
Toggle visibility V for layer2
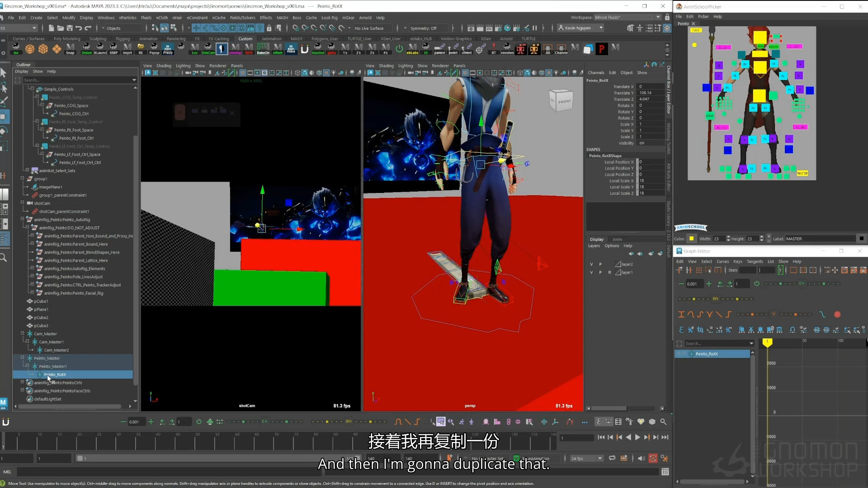pos(591,264)
